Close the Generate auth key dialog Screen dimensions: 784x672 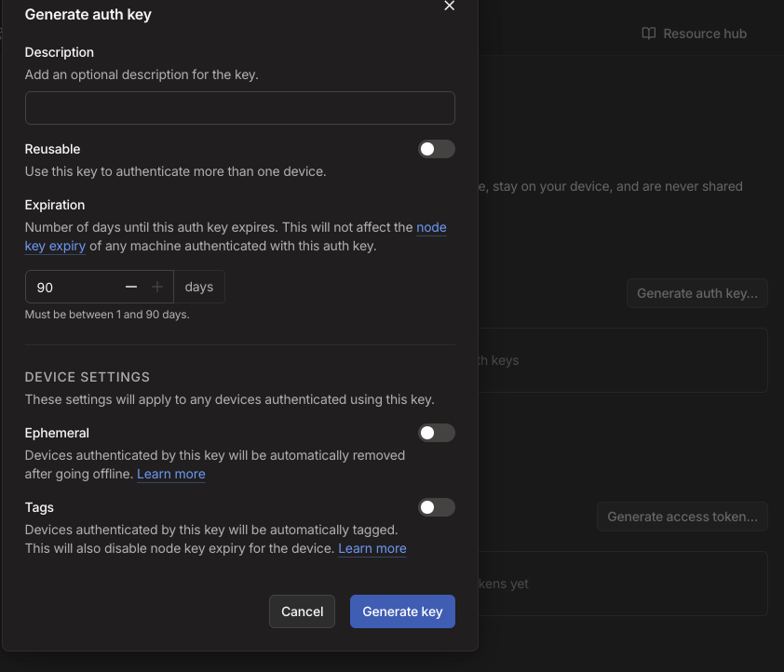point(449,6)
